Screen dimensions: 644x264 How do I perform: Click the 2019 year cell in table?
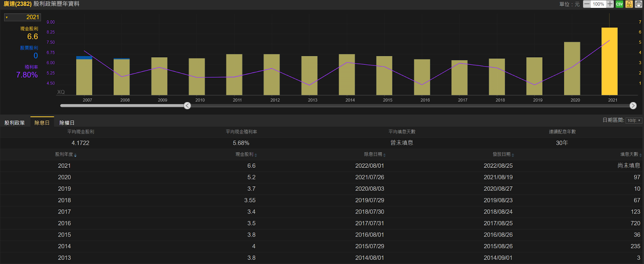coord(64,189)
